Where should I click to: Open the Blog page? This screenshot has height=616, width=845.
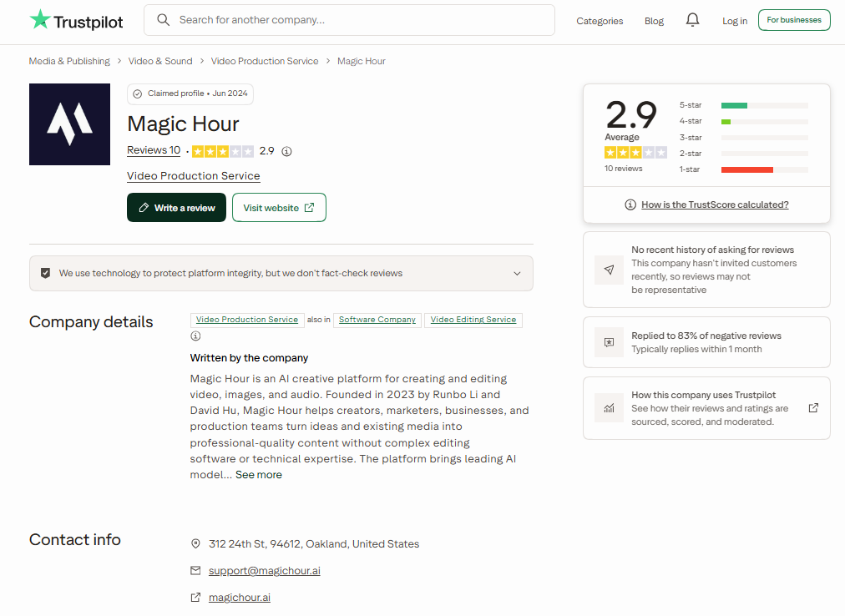pos(655,21)
